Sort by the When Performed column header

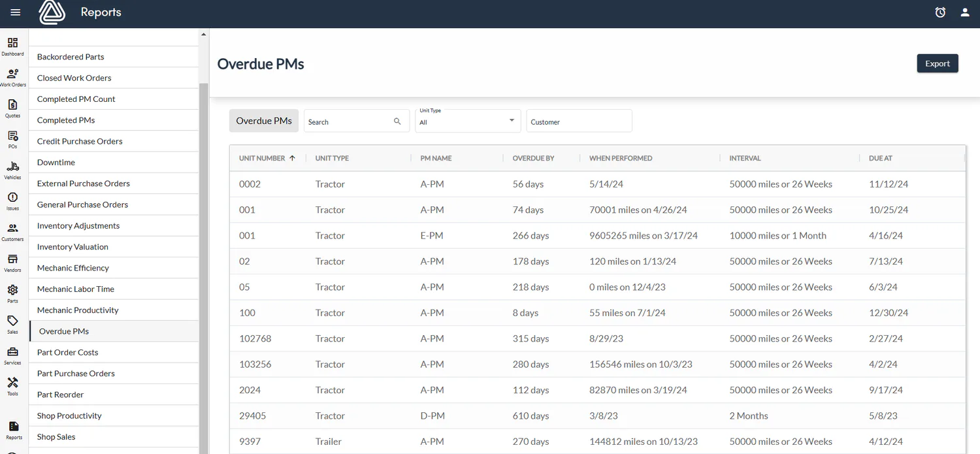point(621,158)
